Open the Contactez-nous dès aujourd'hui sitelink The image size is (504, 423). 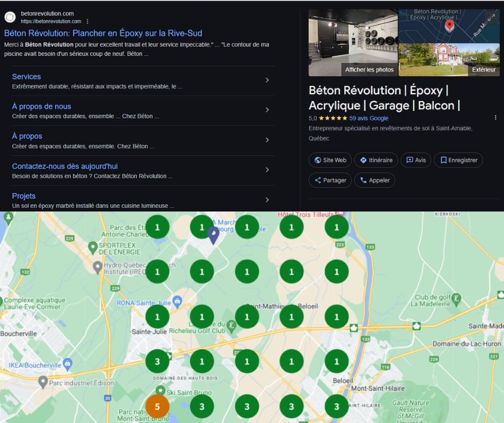tap(65, 166)
